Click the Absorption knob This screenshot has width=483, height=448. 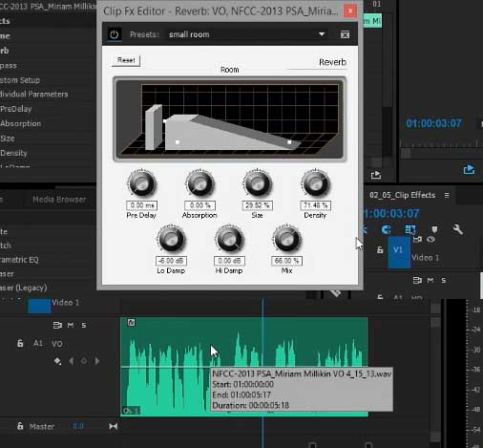[199, 183]
